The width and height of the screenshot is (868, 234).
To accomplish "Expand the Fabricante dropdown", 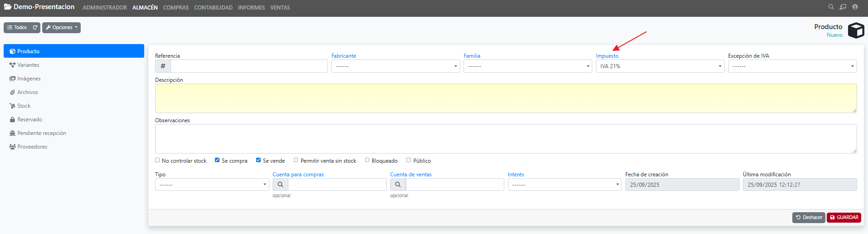I will point(395,66).
